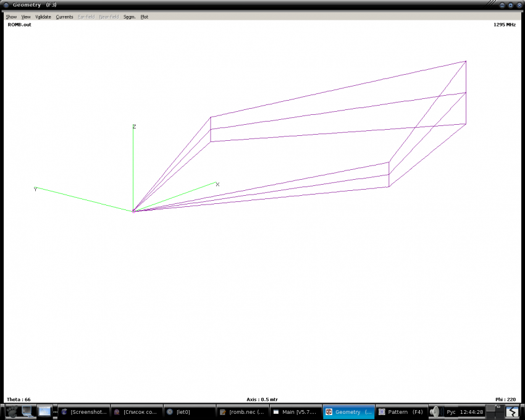This screenshot has width=525, height=420.
Task: Click the show desktop icon in taskbar
Action: click(44, 411)
